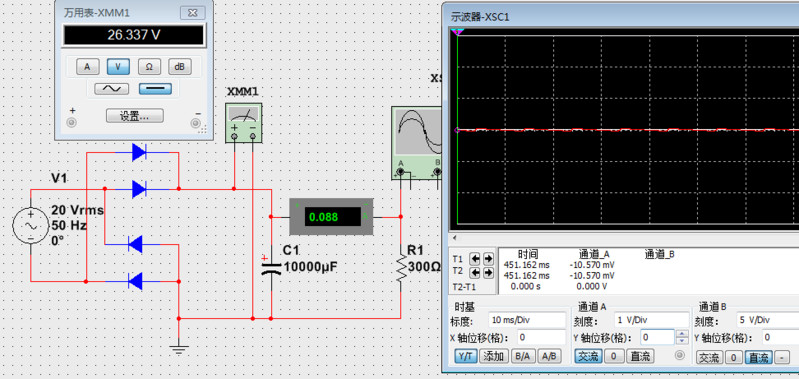Click the B/A timebase mode button
Screen dimensions: 799x379
tap(522, 357)
